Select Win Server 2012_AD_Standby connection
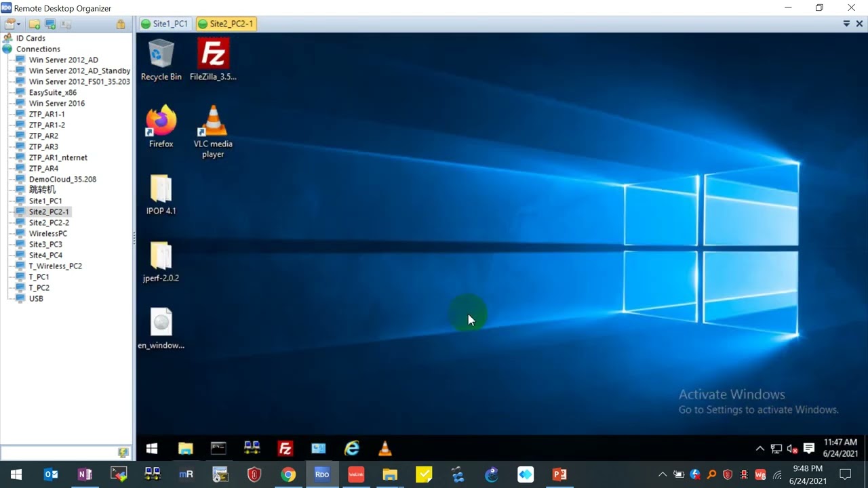 79,71
